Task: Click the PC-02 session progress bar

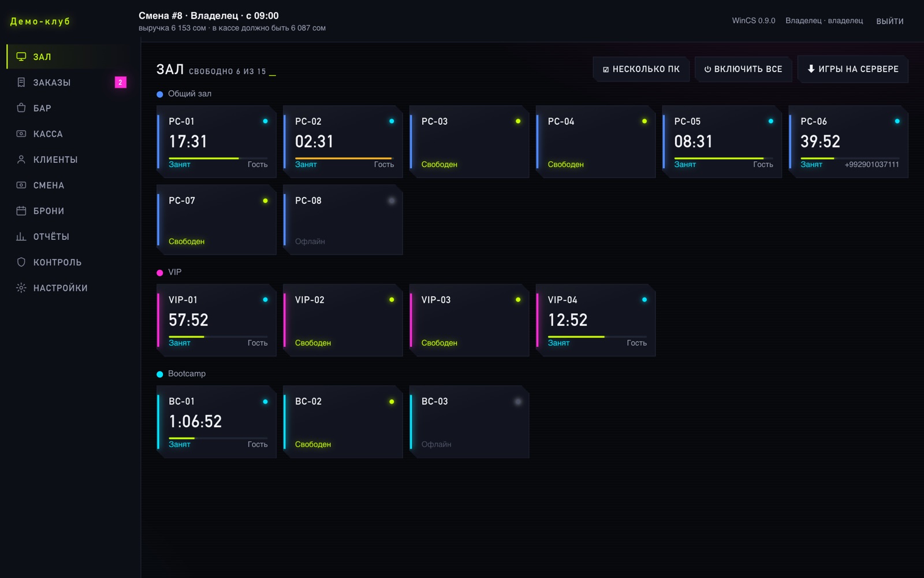Action: point(345,158)
